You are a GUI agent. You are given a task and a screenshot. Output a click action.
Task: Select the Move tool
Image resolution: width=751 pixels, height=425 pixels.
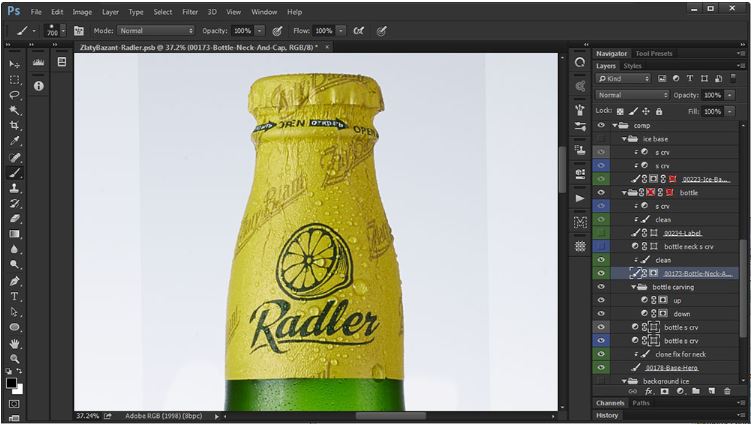(x=14, y=64)
